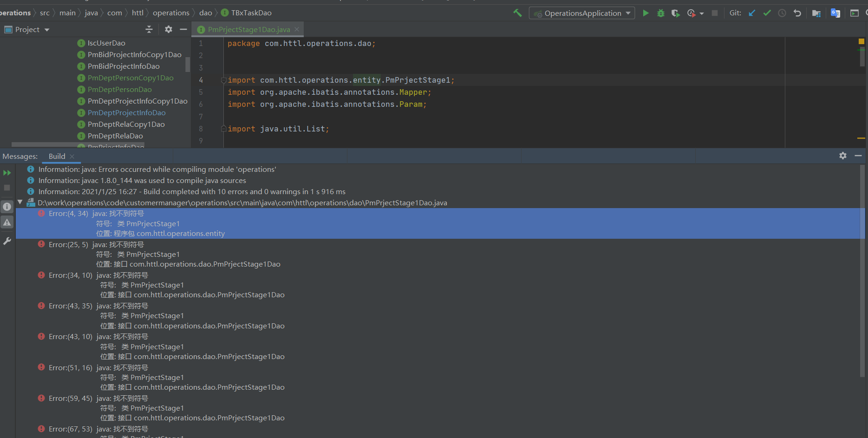The width and height of the screenshot is (868, 438).
Task: Switch to the PmPrjectStage1Dao.java editor tab
Action: click(x=248, y=29)
